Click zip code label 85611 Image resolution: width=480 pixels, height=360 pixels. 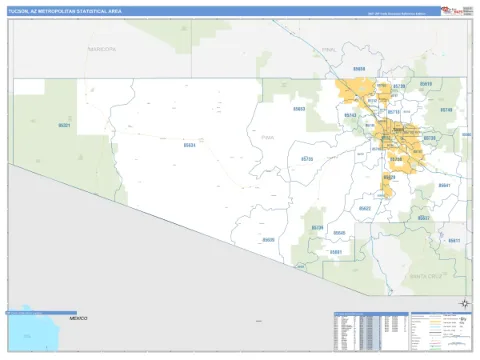[x=454, y=240]
